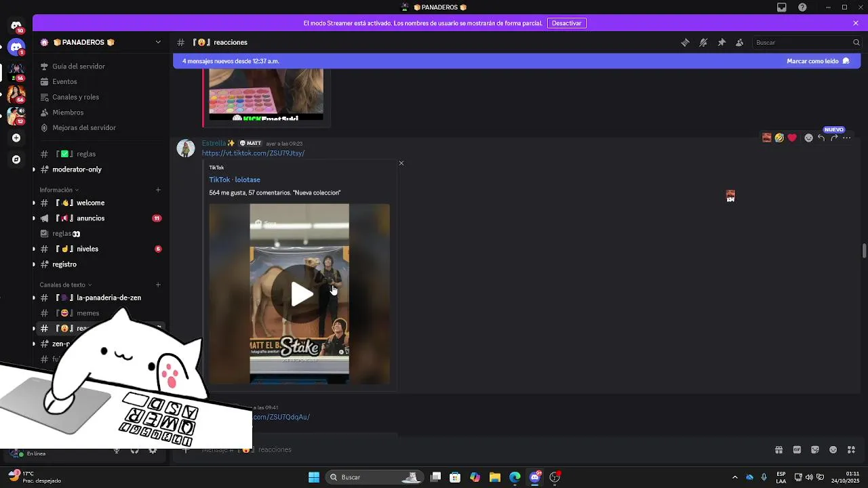Collapse the Canales de texto category
868x488 pixels.
(65, 285)
